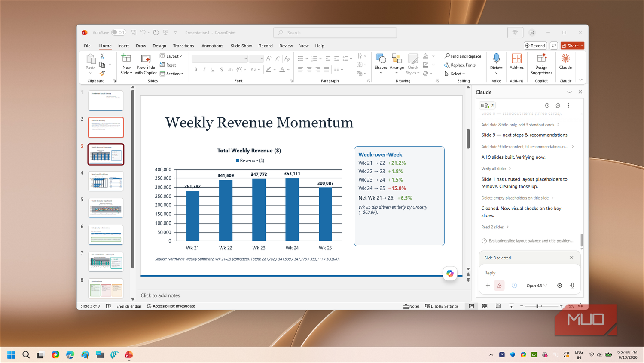Click the Format Painter brush icon
Image resolution: width=644 pixels, height=363 pixels.
[102, 73]
